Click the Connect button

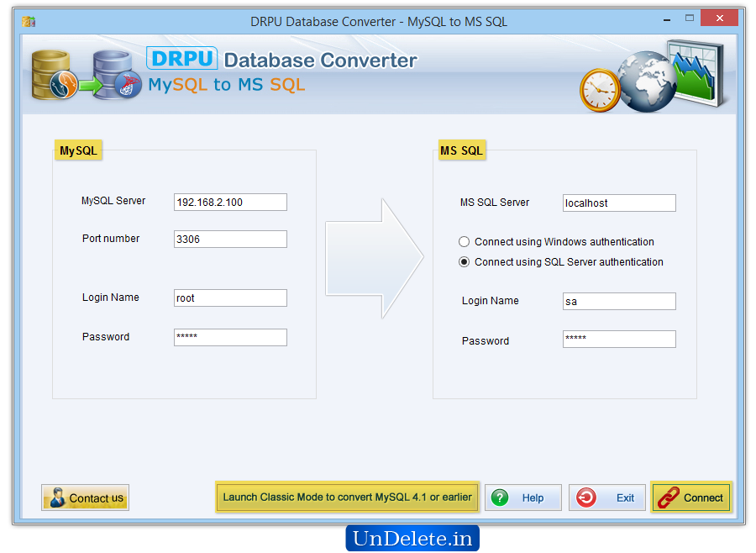click(691, 497)
